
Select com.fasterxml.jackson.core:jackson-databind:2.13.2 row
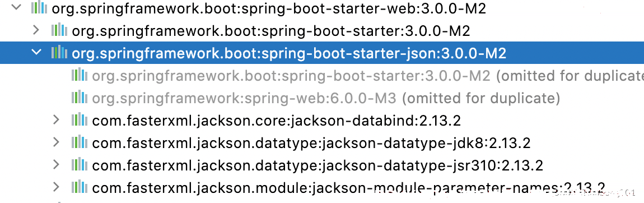tap(322, 120)
